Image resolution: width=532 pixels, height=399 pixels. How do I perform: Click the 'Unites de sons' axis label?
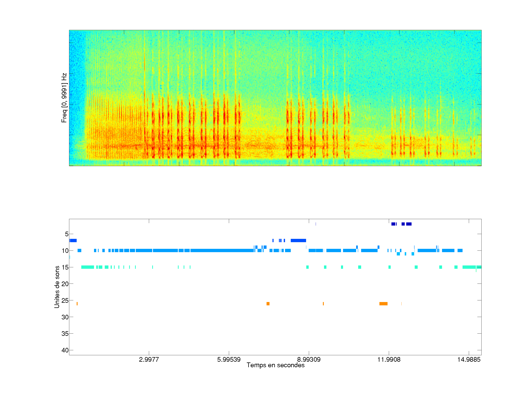pyautogui.click(x=57, y=287)
